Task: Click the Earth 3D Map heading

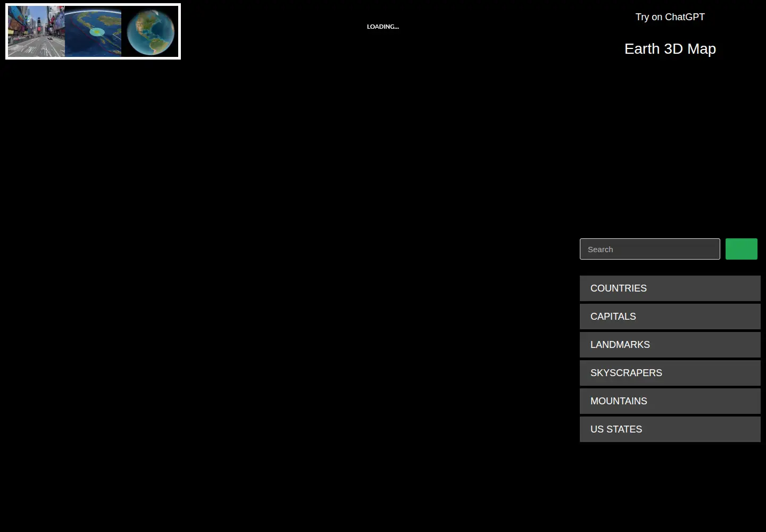Action: tap(670, 49)
